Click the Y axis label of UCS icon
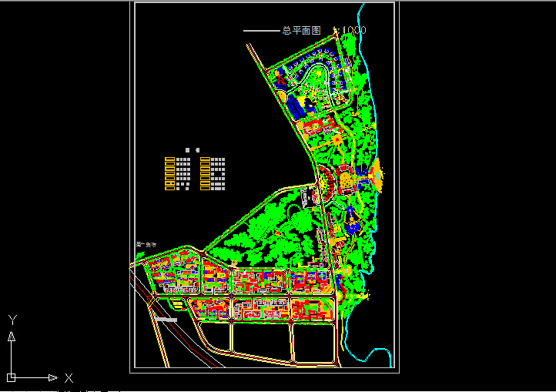Viewport: 556px width, 392px height. click(12, 320)
